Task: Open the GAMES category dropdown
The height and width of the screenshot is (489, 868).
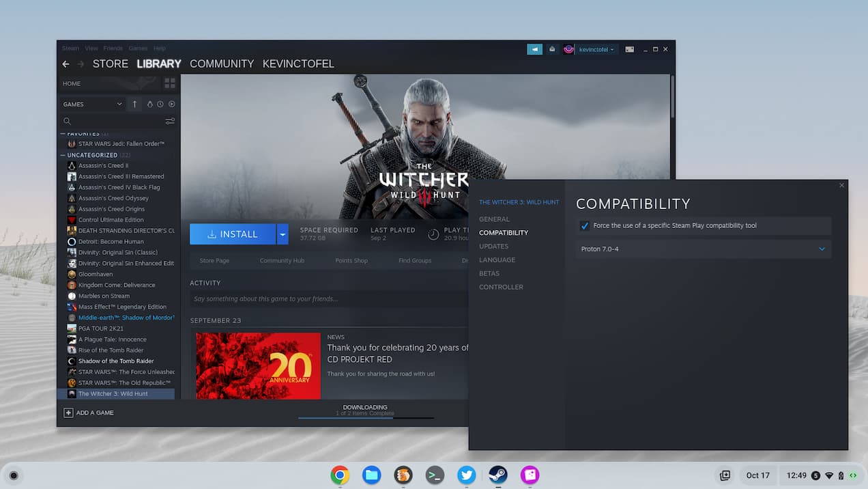Action: [92, 104]
